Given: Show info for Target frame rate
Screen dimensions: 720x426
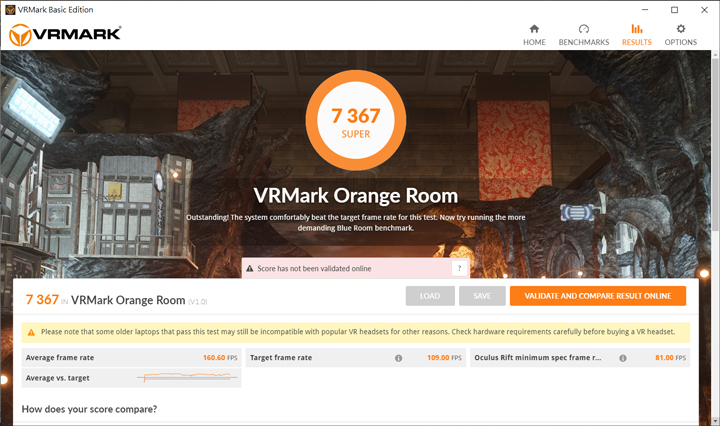Looking at the screenshot, I should click(x=398, y=358).
